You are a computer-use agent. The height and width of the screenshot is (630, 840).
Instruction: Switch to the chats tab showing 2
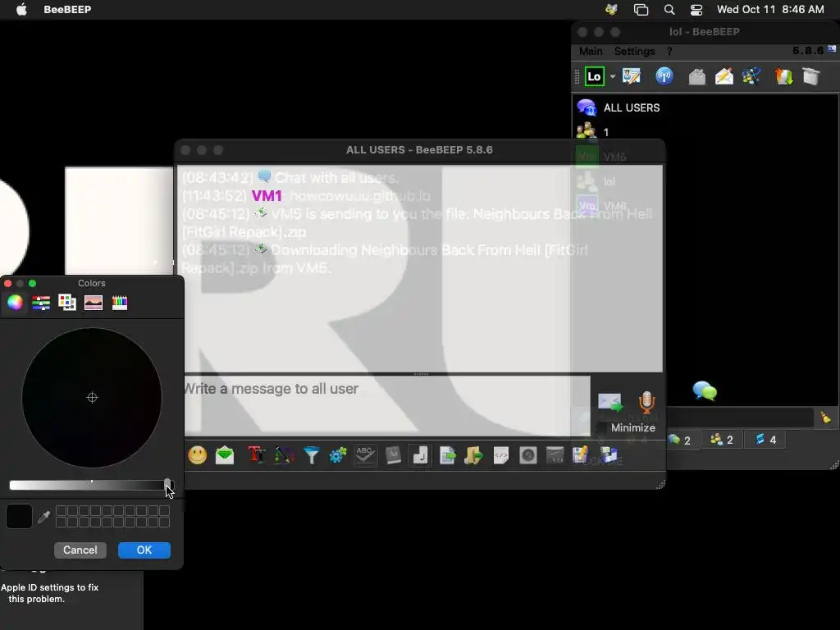pyautogui.click(x=680, y=440)
